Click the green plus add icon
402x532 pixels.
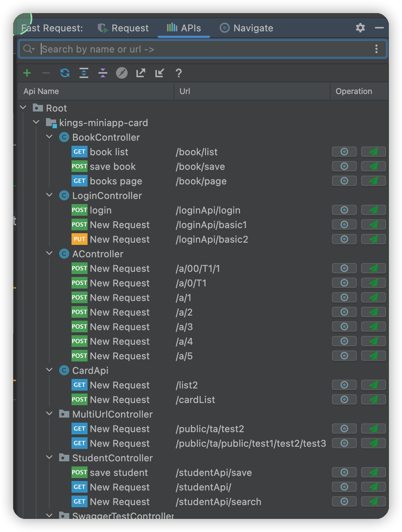pyautogui.click(x=27, y=73)
